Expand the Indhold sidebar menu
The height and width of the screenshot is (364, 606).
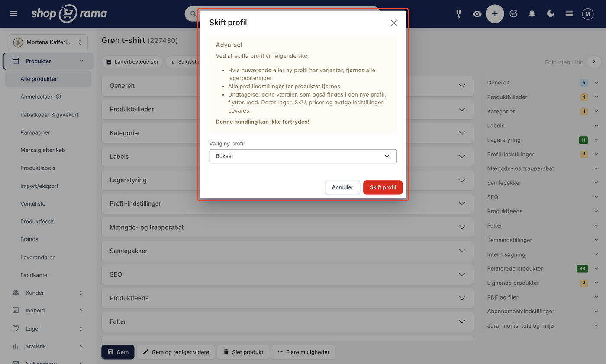click(48, 311)
